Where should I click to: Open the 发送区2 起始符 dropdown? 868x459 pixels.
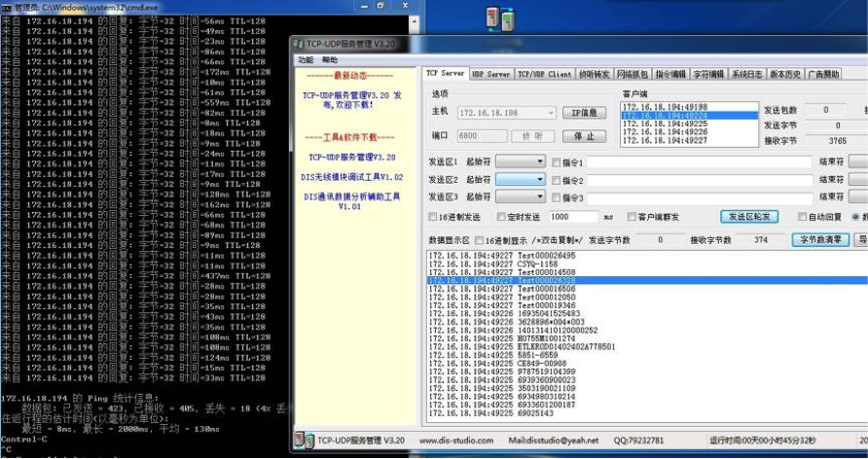(x=540, y=180)
